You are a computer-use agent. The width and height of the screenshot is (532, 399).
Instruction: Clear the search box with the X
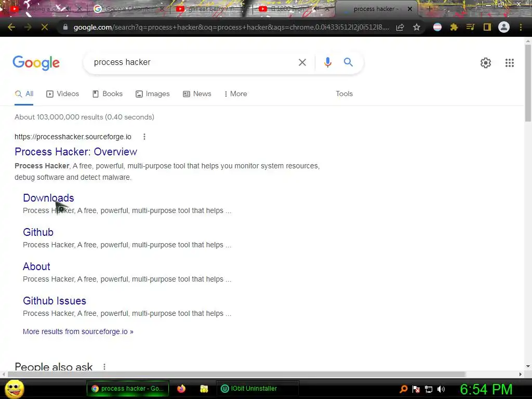pyautogui.click(x=302, y=62)
